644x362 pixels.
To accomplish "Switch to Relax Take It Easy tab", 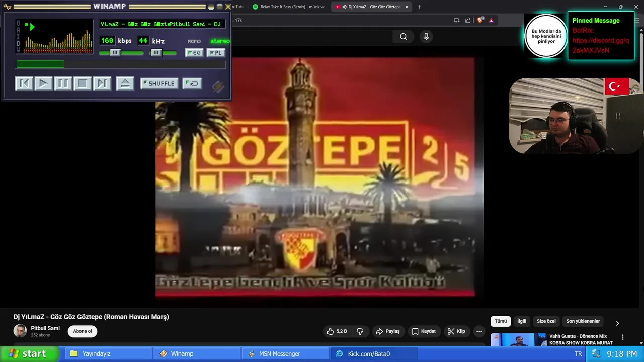I will point(288,7).
